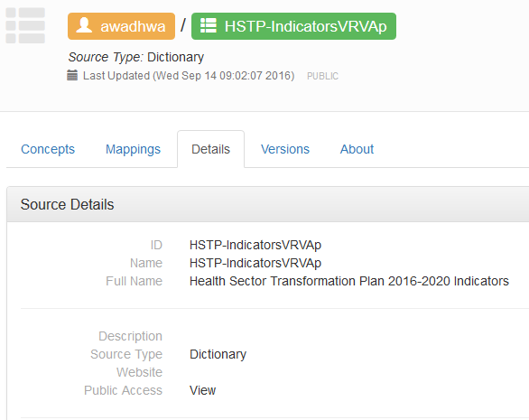The image size is (529, 420).
Task: Open the Versions tab
Action: tap(285, 149)
